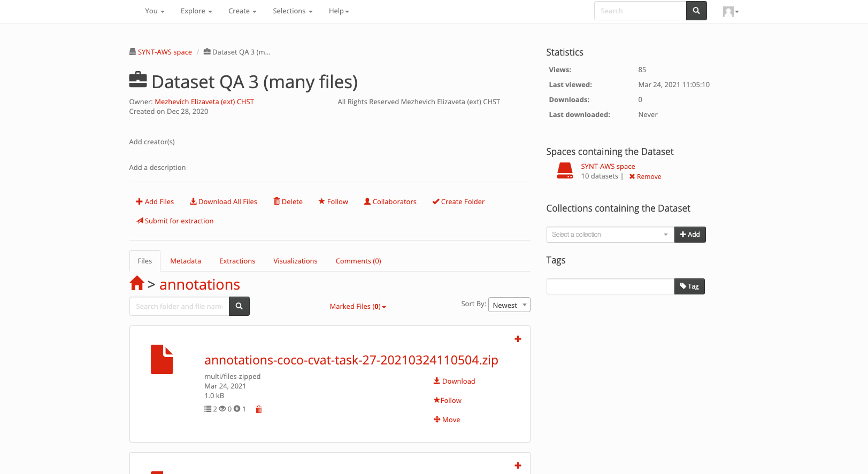The height and width of the screenshot is (474, 868).
Task: Select the Files tab
Action: tap(145, 261)
